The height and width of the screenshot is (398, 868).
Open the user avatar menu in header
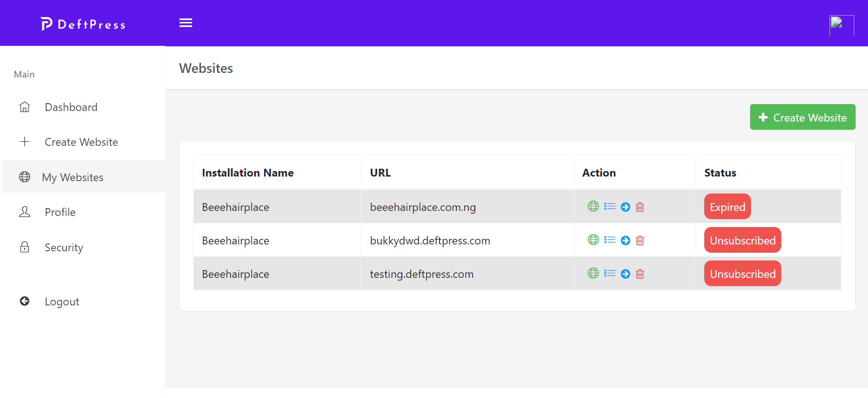(x=841, y=25)
